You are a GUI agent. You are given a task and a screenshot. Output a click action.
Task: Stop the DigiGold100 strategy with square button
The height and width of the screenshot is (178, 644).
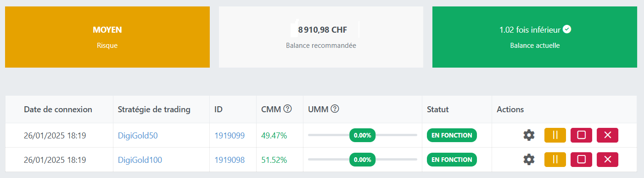581,160
